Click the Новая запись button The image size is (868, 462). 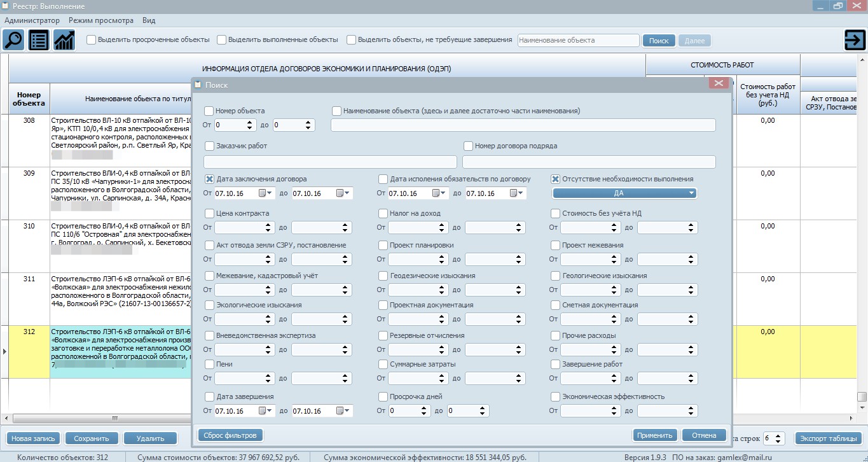(x=34, y=438)
